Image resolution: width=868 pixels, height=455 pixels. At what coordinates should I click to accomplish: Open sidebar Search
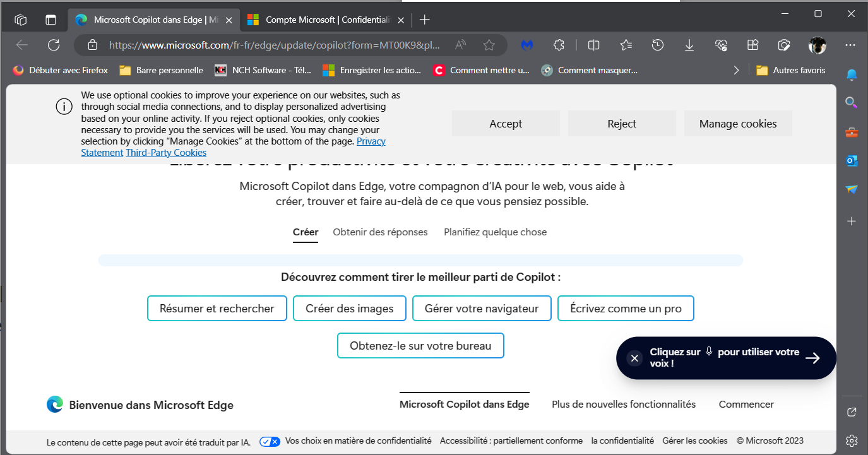click(852, 102)
